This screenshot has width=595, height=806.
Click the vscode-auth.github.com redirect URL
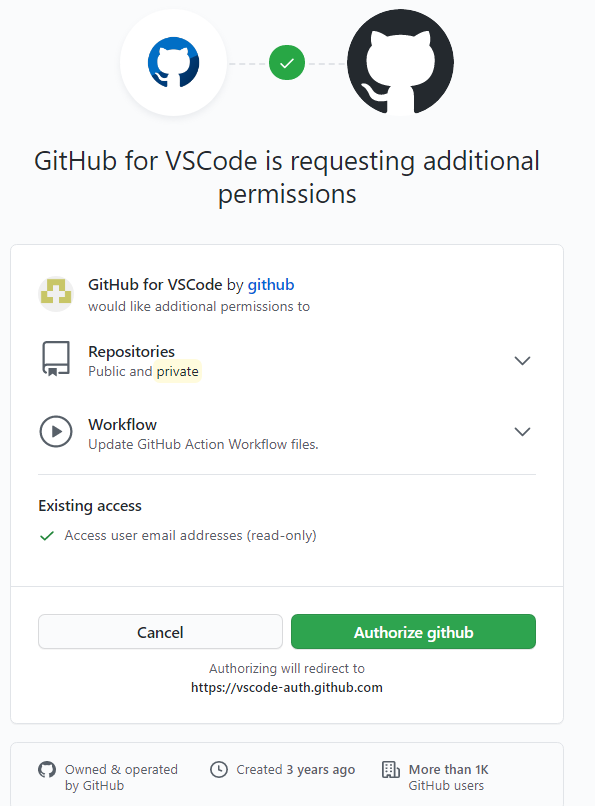[287, 687]
